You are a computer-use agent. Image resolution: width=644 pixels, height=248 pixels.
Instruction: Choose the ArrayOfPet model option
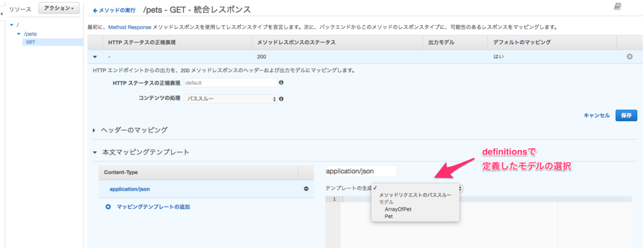[398, 209]
